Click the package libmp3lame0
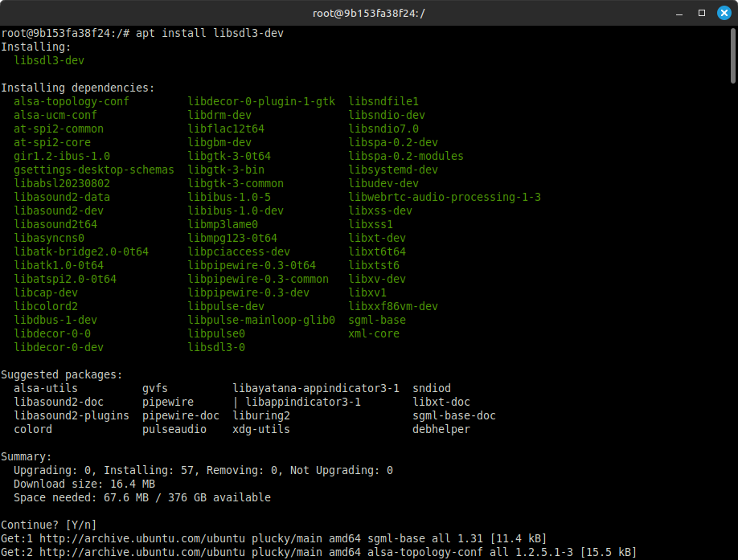738x560 pixels. tap(223, 224)
